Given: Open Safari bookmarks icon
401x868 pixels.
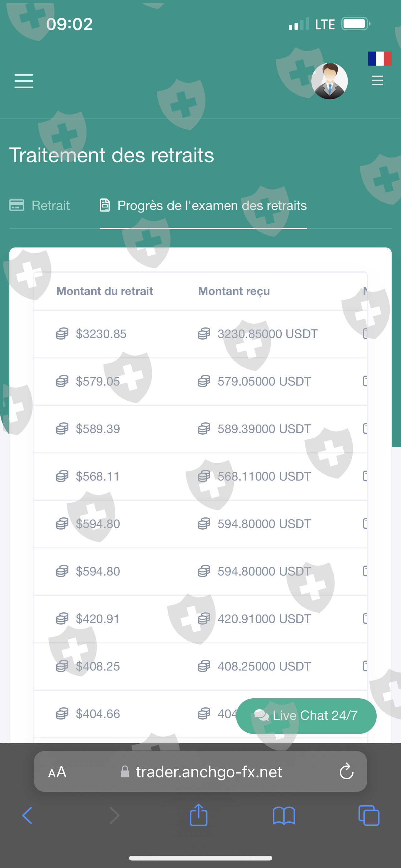Looking at the screenshot, I should click(284, 816).
